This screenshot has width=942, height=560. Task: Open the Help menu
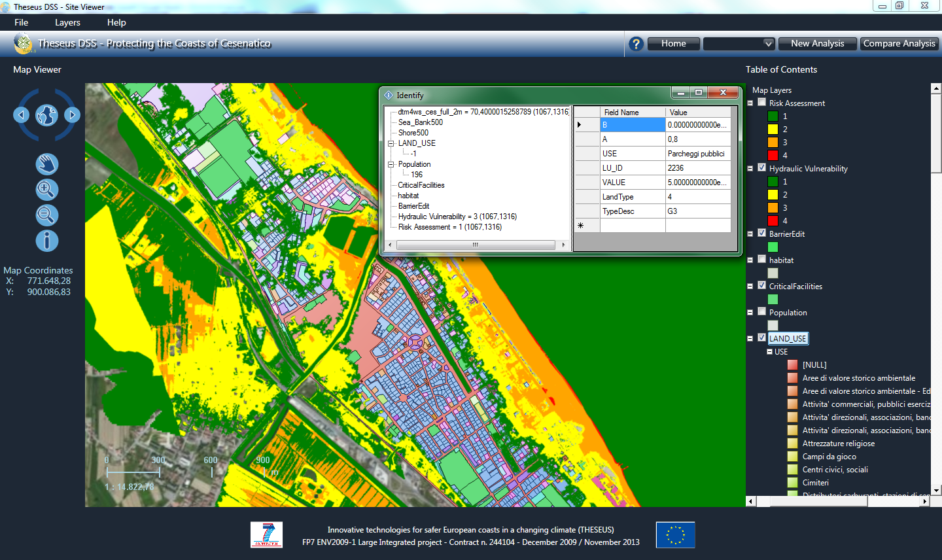pos(116,22)
